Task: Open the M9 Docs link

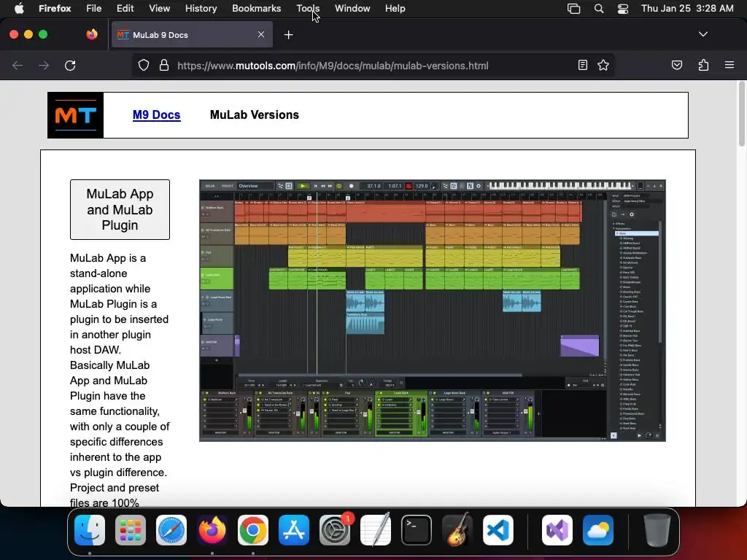Action: click(x=156, y=114)
